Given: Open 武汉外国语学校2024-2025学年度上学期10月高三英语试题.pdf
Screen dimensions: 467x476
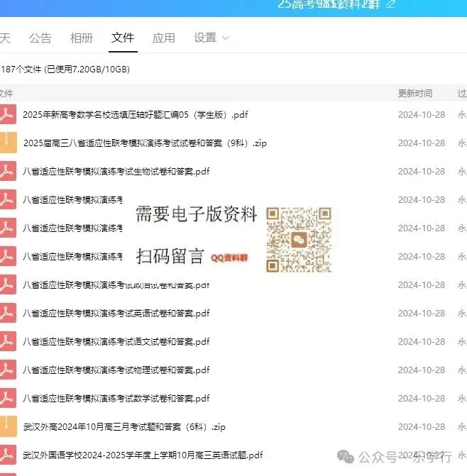Looking at the screenshot, I should 143,455.
